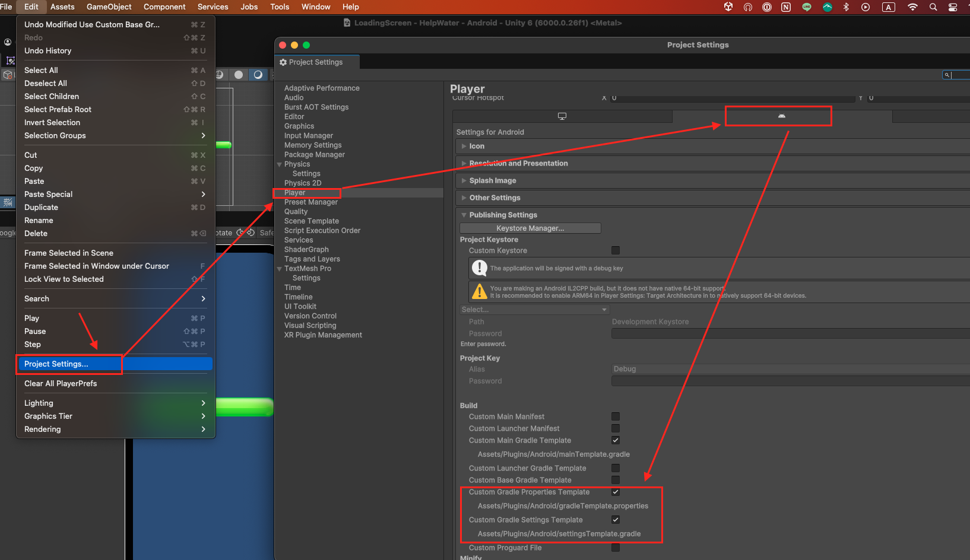970x560 pixels.
Task: Open macOS Control Center
Action: 953,7
